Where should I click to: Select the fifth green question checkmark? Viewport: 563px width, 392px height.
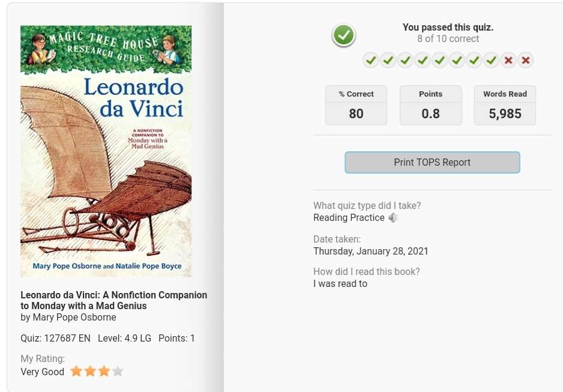coord(440,60)
